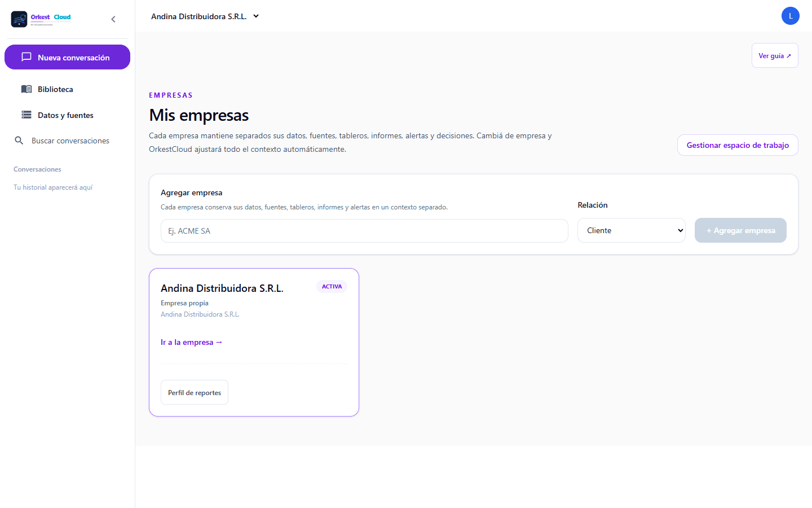Start a new conversation
This screenshot has width=812, height=508.
[x=67, y=57]
